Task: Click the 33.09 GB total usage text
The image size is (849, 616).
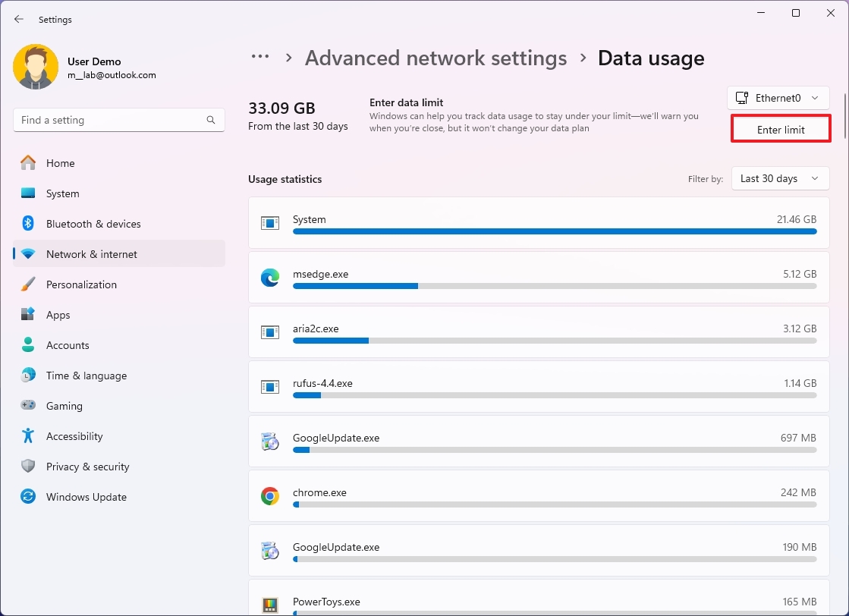Action: pos(281,108)
